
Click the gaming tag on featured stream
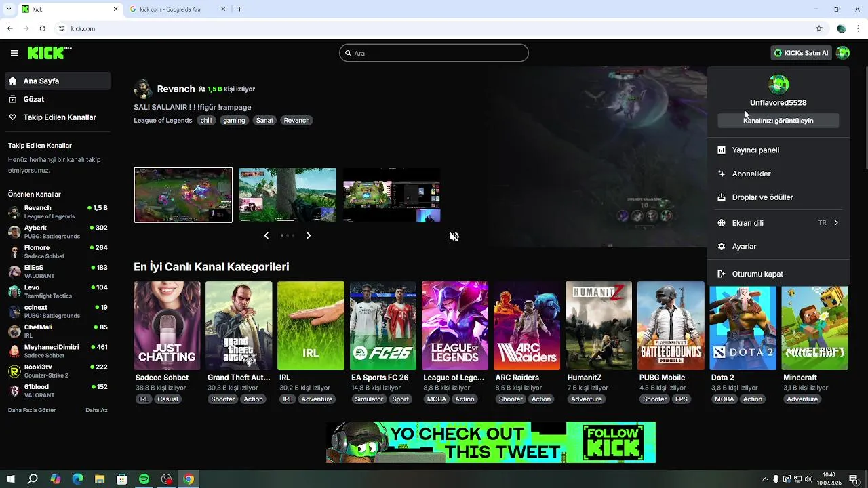tap(234, 120)
